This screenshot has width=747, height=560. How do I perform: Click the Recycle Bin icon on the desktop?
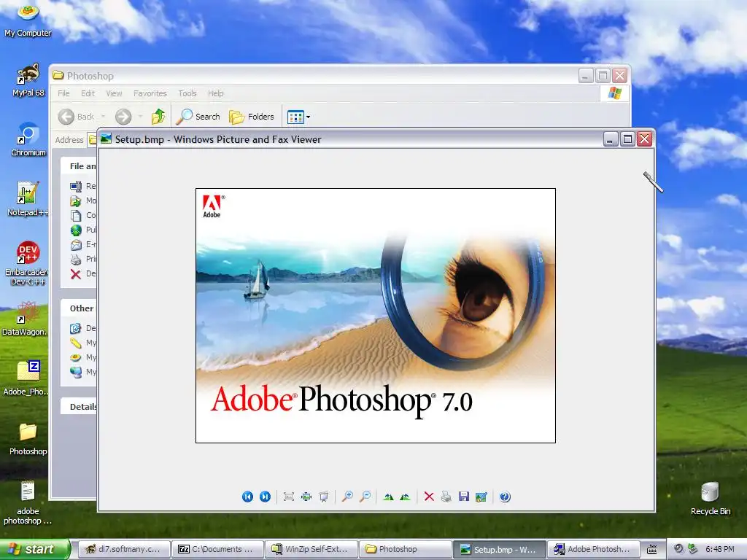711,498
